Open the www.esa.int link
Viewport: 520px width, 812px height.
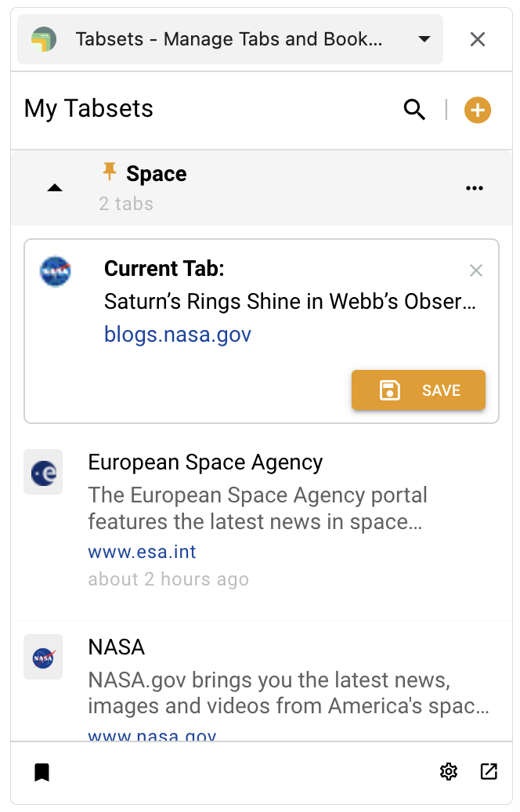click(142, 552)
